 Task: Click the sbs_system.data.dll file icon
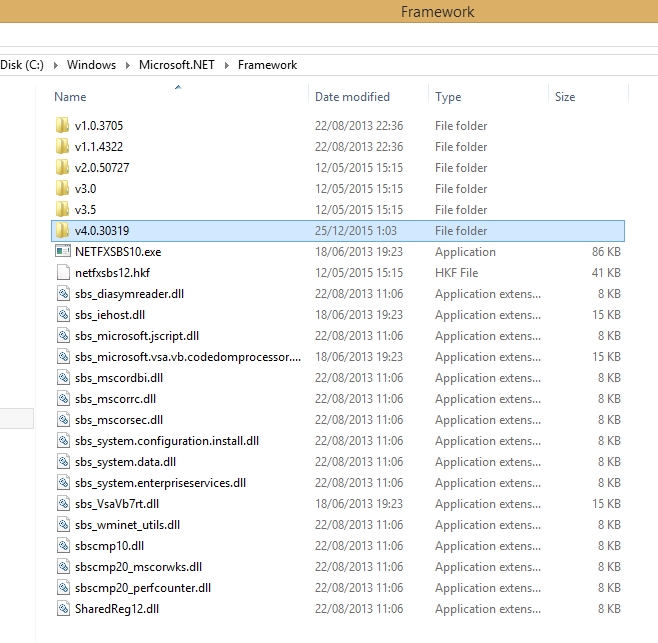click(63, 461)
